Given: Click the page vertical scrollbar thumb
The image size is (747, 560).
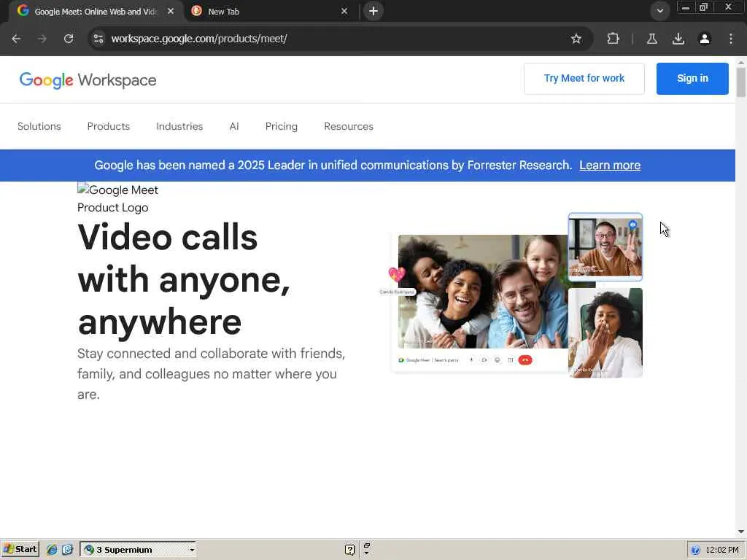Looking at the screenshot, I should point(741,82).
